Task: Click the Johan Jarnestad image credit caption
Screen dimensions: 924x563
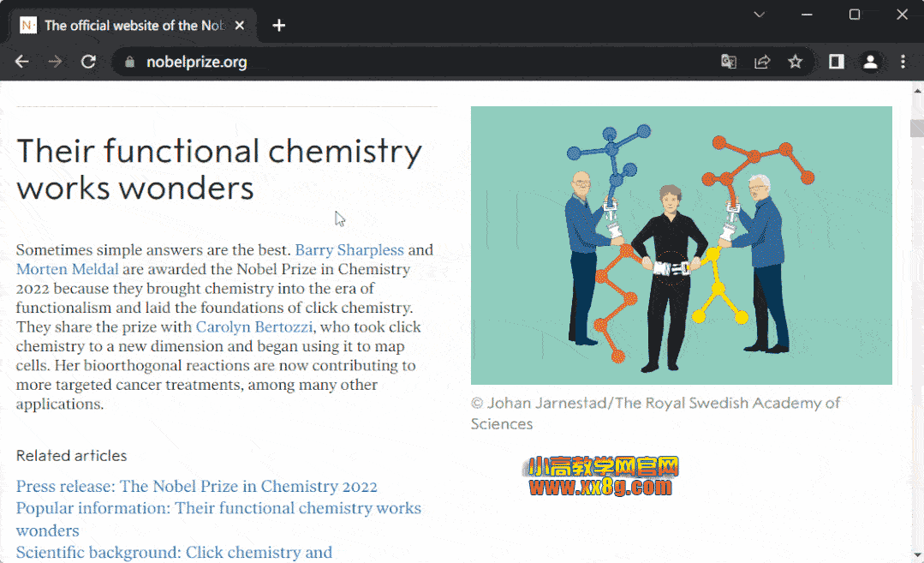Action: click(655, 413)
